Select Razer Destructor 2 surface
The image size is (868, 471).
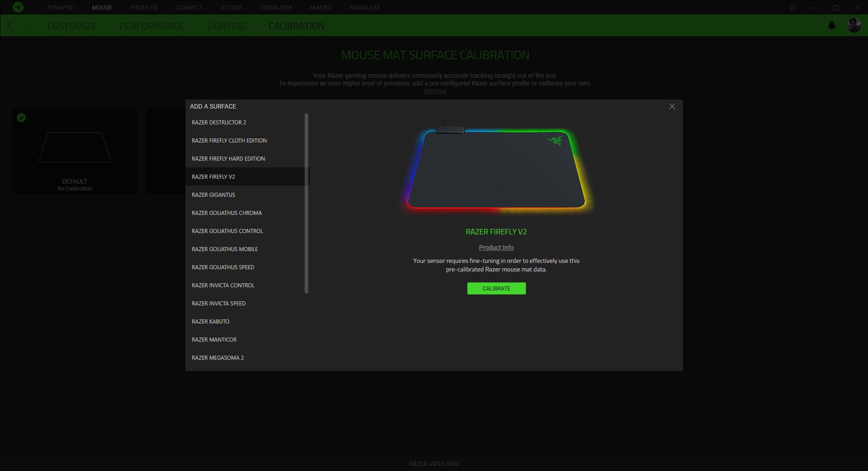point(245,123)
